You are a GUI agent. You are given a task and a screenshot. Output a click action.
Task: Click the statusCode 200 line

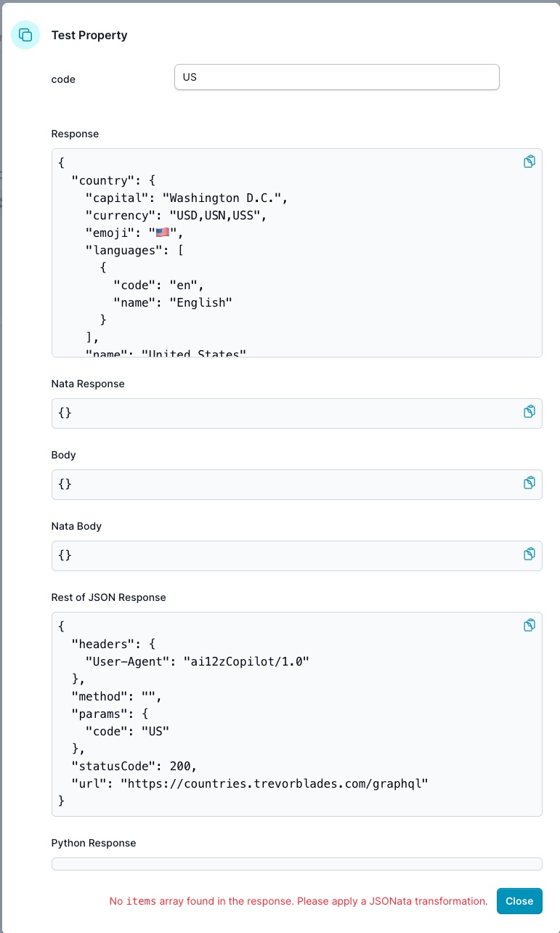134,766
